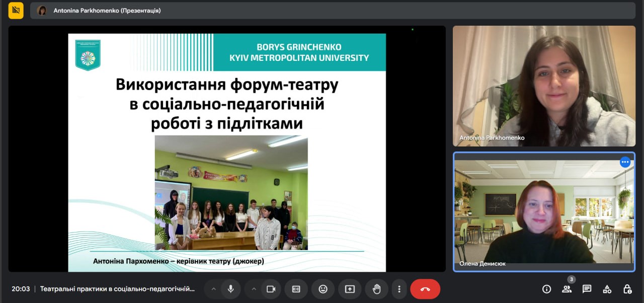
Task: Open options on Олена Денисюк's tile
Action: (625, 162)
